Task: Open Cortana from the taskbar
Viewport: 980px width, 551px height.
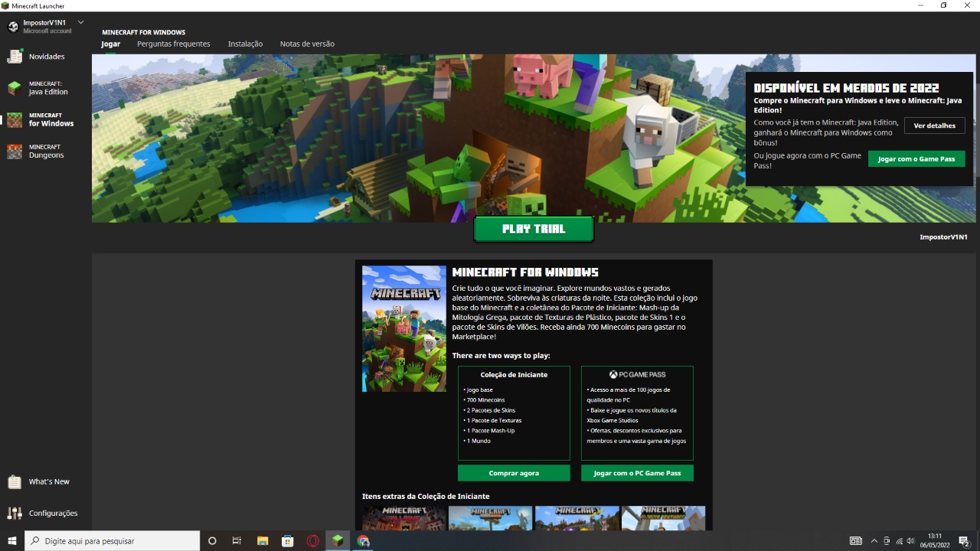Action: click(x=212, y=541)
